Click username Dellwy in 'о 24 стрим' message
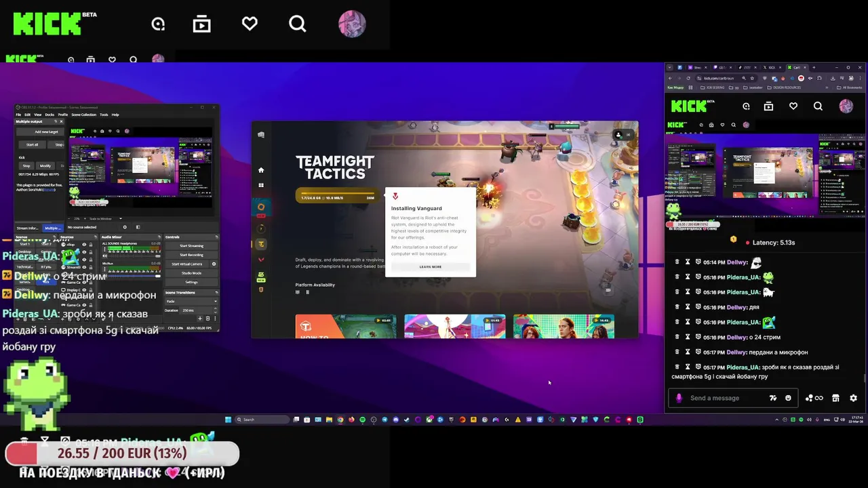 coord(736,338)
